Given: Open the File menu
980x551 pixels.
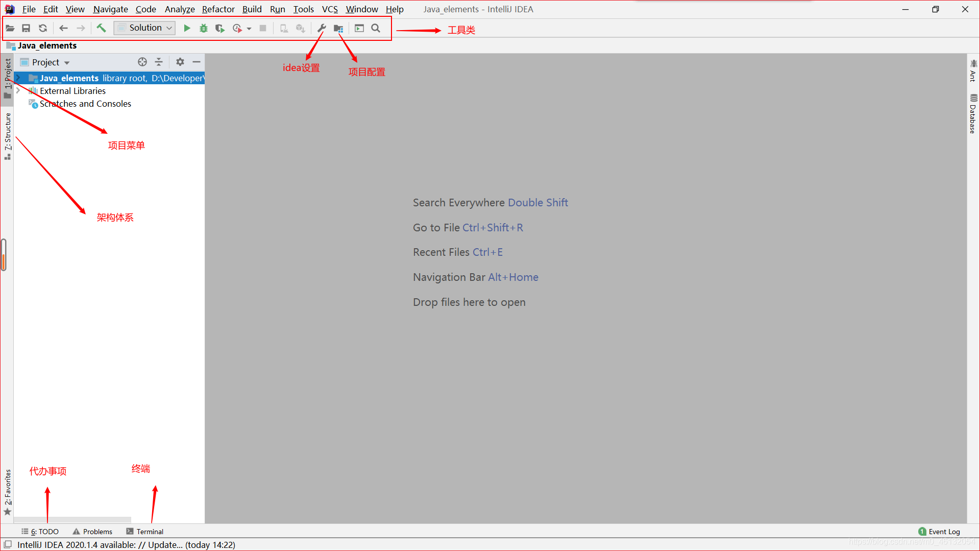Looking at the screenshot, I should click(29, 9).
